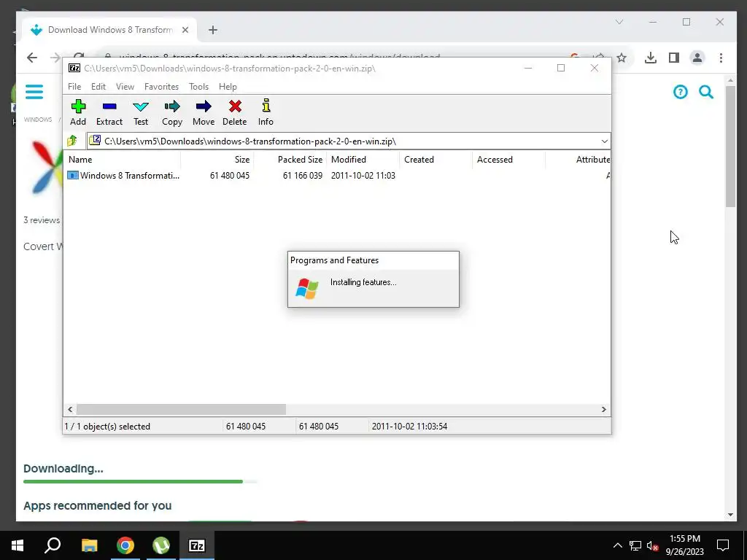Click the 61 166 039 packed size cell
Viewport: 747px width, 560px height.
click(x=303, y=175)
